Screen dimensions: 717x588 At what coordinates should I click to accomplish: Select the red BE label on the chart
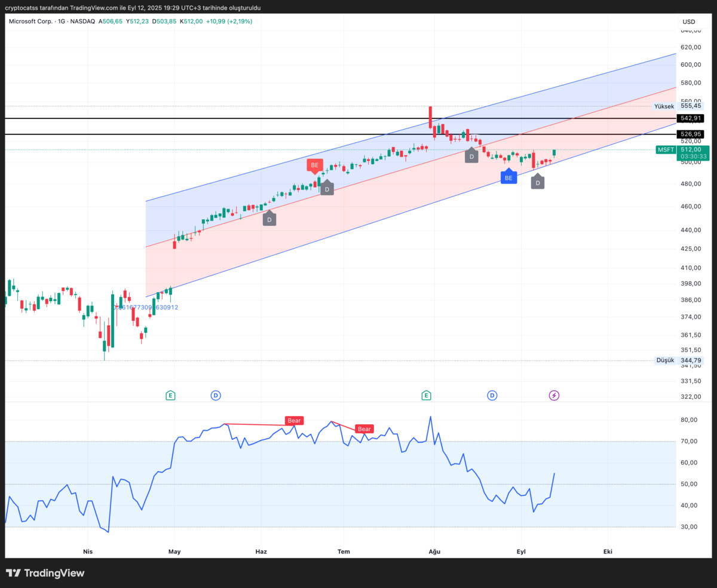tap(314, 166)
